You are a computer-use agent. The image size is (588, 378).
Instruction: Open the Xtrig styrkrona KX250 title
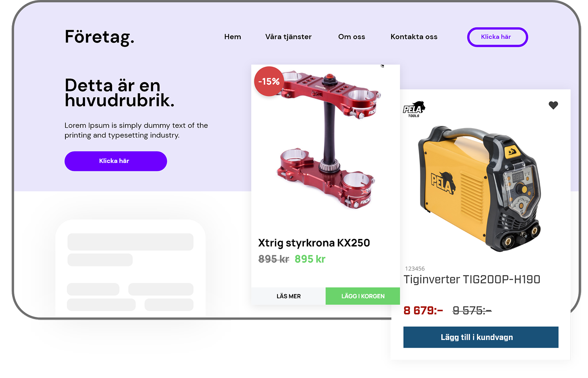[x=314, y=243]
